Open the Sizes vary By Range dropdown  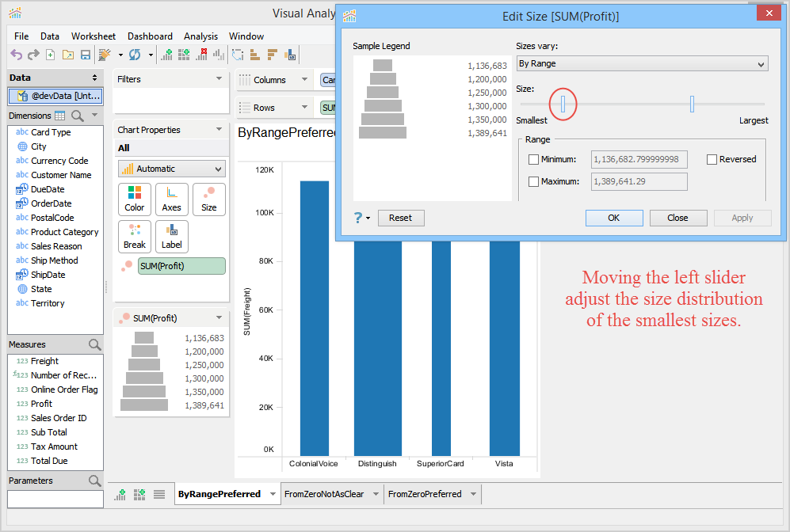642,63
